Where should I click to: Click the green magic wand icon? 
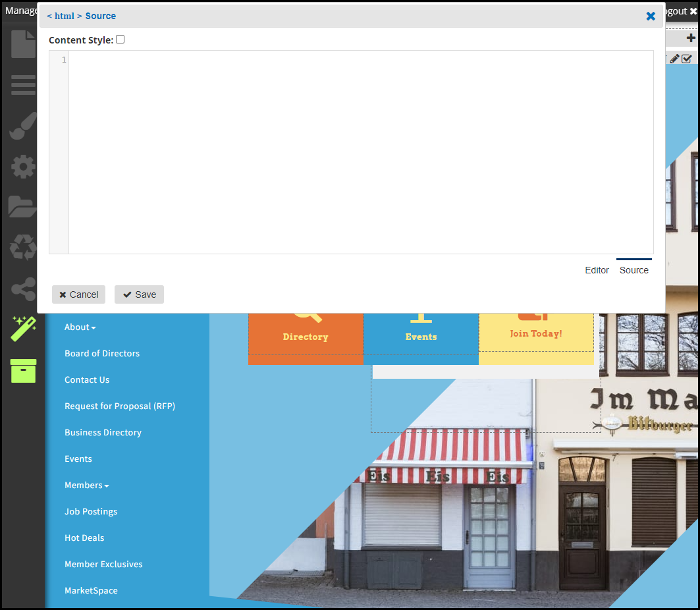pyautogui.click(x=22, y=329)
